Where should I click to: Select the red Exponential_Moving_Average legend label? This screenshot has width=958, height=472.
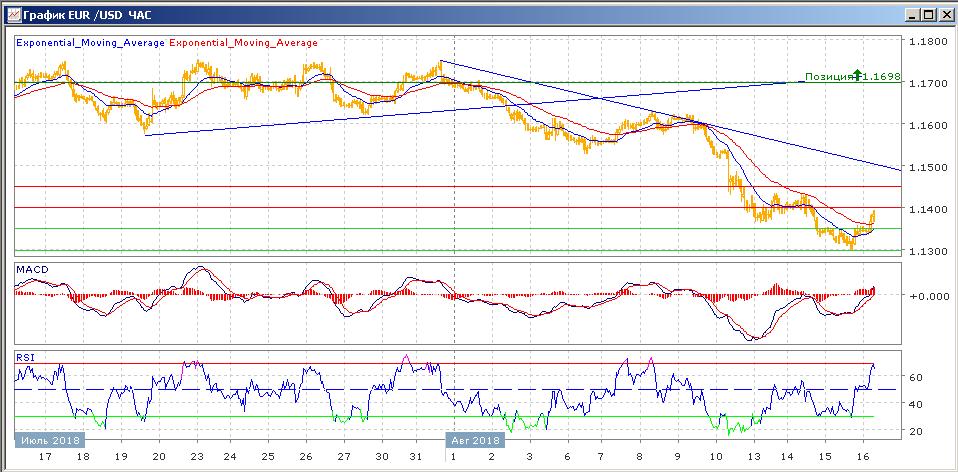[244, 43]
